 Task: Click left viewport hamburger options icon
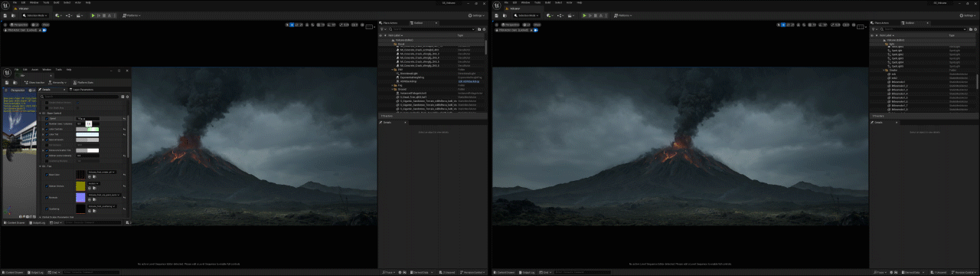pyautogui.click(x=5, y=25)
